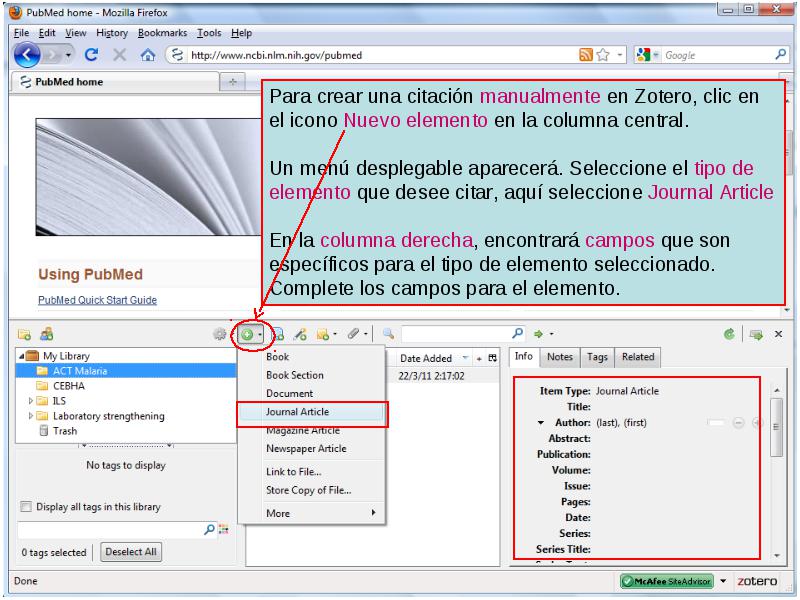Switch to the Related tab

coord(638,357)
